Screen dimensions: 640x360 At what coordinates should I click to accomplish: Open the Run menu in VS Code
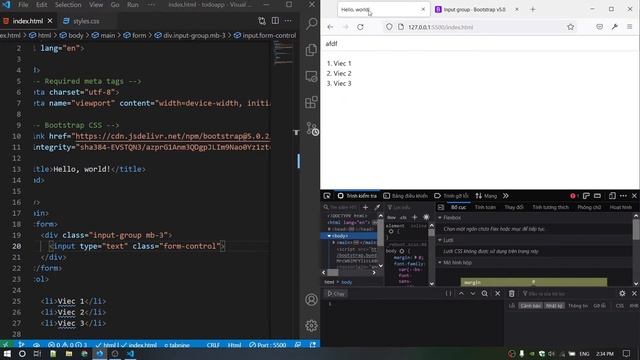click(133, 5)
